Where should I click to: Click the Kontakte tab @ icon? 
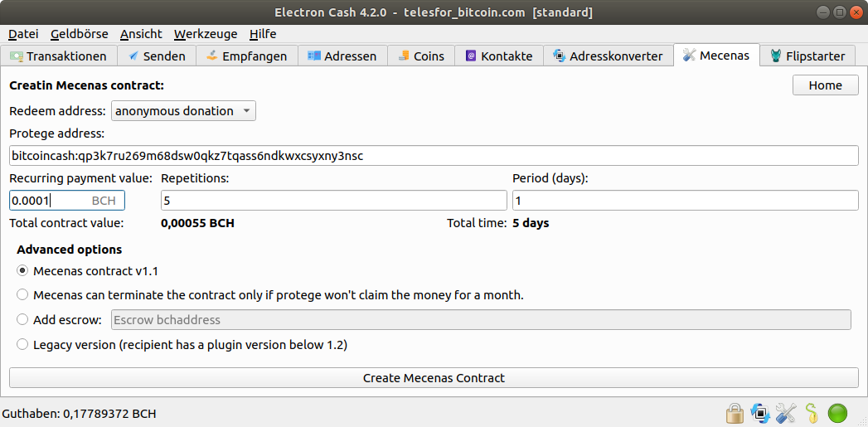(x=471, y=56)
